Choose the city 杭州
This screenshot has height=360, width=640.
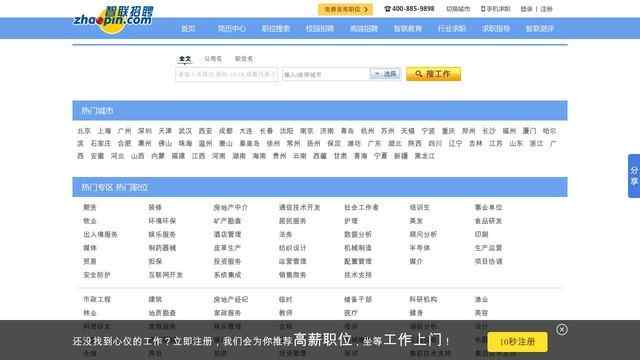[367, 131]
